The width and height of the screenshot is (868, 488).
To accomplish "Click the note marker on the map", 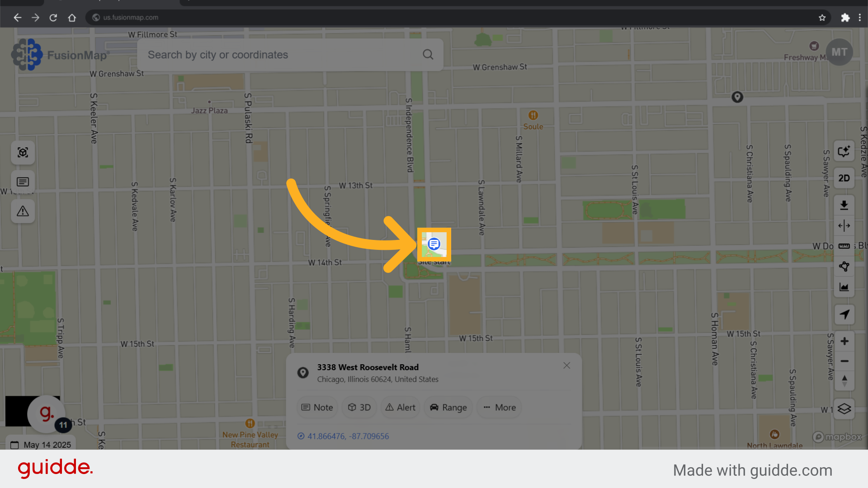I will coord(434,244).
